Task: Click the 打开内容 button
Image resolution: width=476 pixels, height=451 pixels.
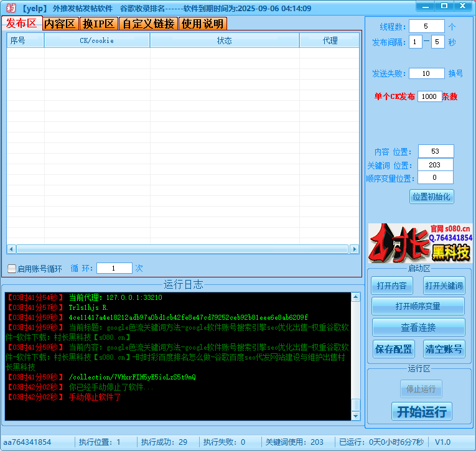Action: click(x=391, y=286)
